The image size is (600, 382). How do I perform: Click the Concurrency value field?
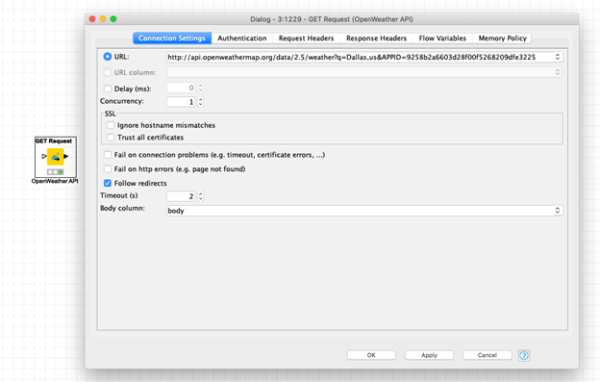click(x=181, y=101)
